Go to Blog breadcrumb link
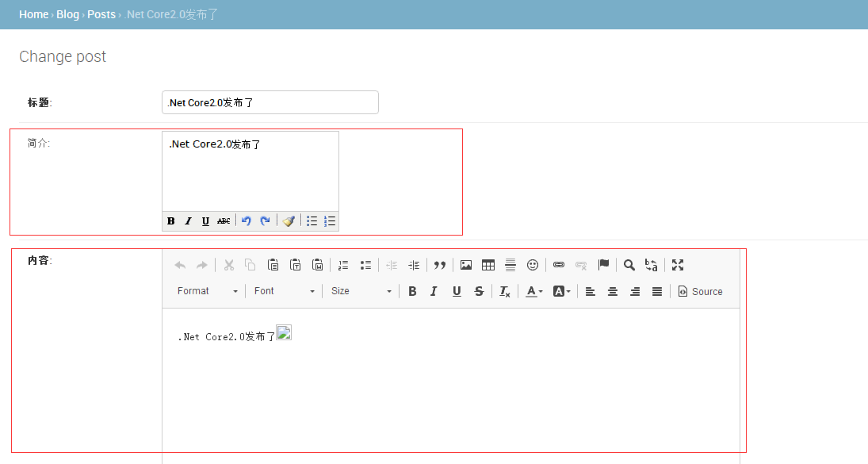Image resolution: width=868 pixels, height=464 pixels. pos(67,14)
